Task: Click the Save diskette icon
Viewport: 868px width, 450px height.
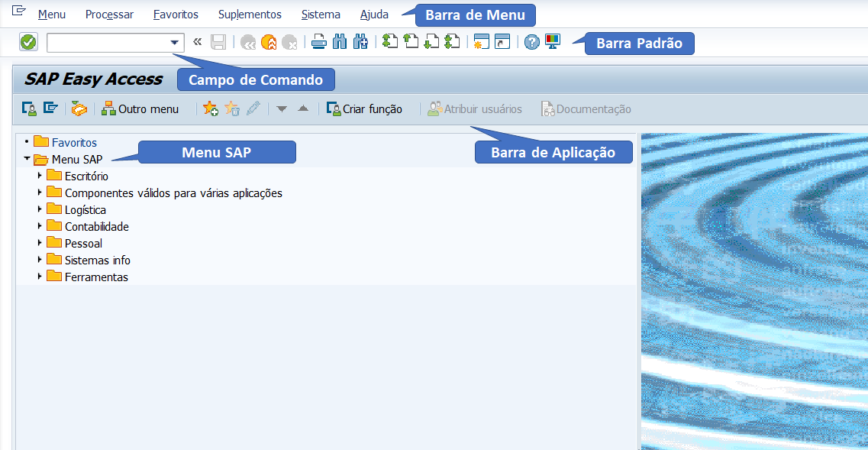Action: 218,42
